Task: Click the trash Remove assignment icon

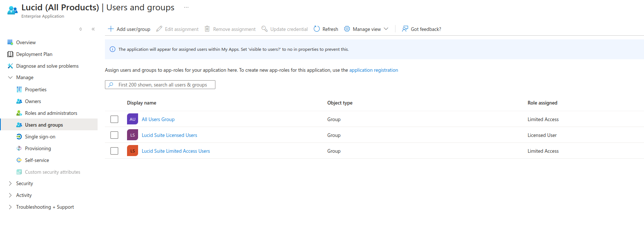Action: coord(207,29)
